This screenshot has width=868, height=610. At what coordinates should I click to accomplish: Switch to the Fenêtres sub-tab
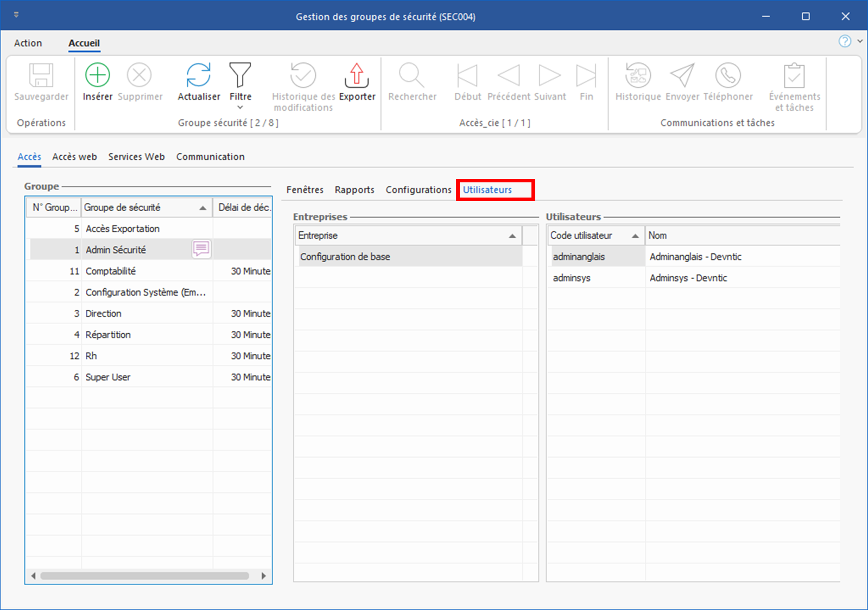tap(305, 190)
